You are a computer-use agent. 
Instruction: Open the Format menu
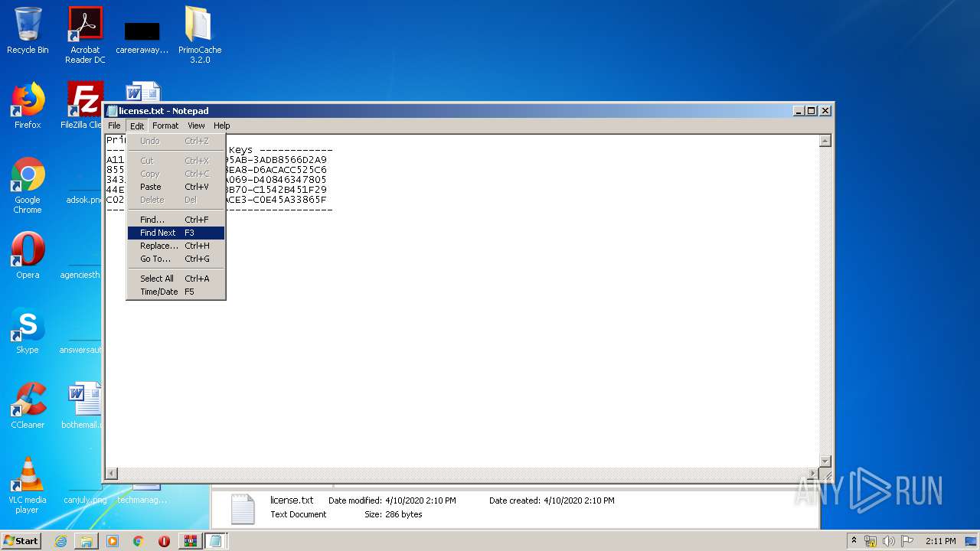point(165,126)
